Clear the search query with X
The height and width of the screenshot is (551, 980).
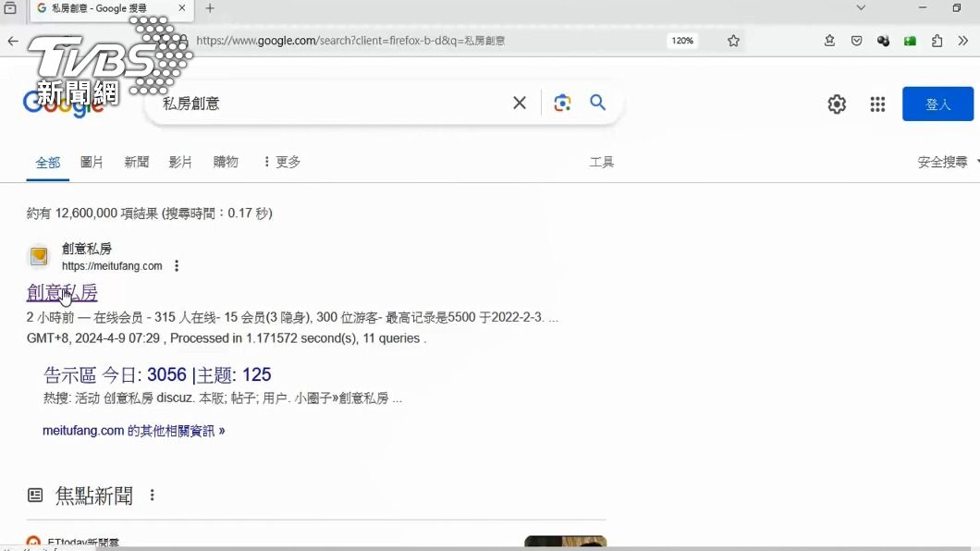tap(520, 103)
